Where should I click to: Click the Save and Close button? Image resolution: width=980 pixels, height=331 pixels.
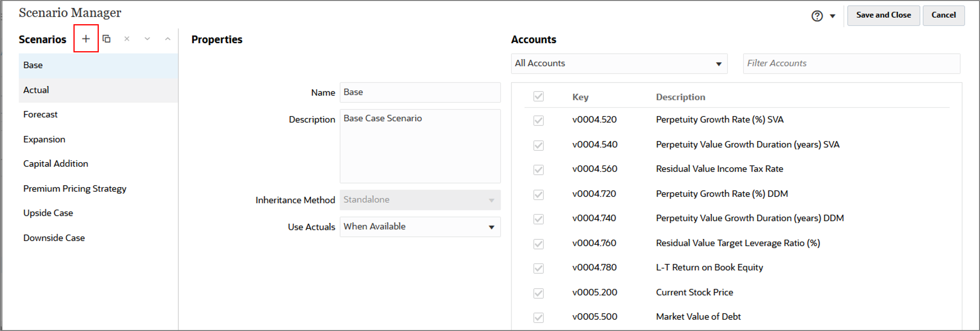click(883, 15)
